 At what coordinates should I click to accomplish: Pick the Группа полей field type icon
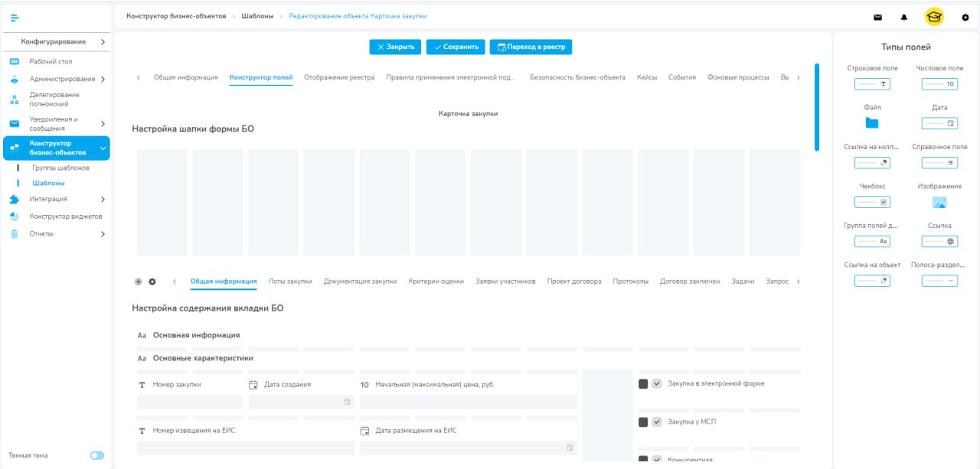tap(872, 241)
